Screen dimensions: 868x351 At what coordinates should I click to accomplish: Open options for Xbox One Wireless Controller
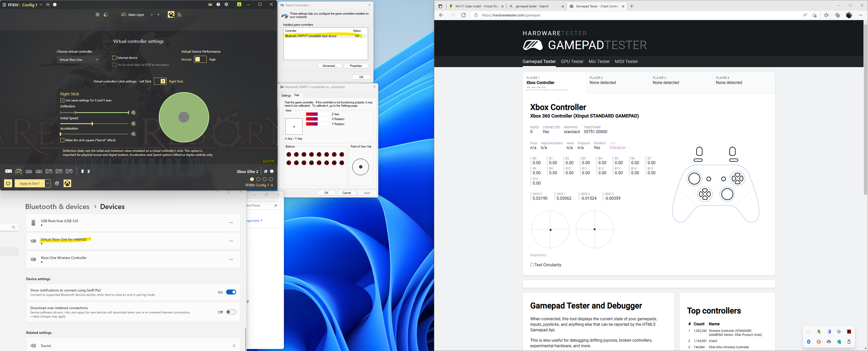click(231, 259)
